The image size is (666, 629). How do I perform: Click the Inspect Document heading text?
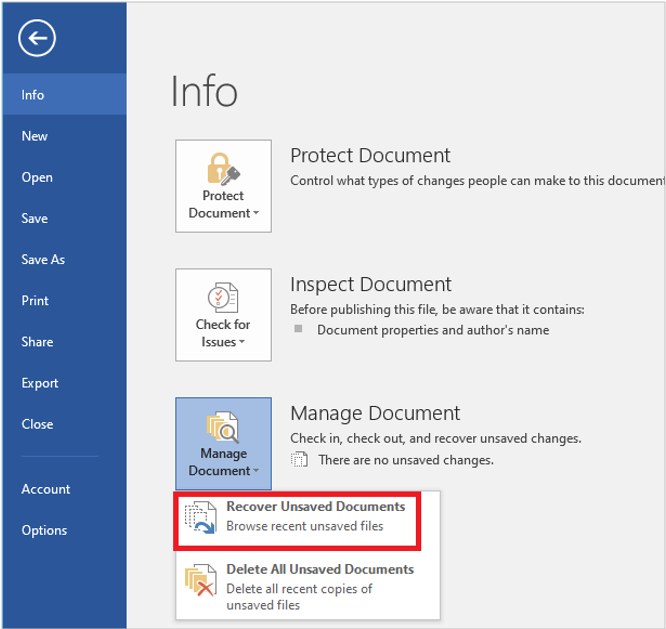click(370, 284)
